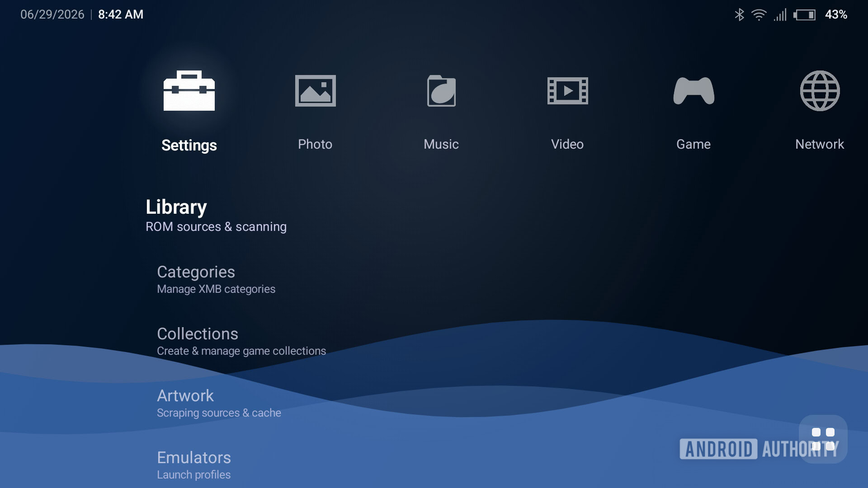Click the 06/29/2026 date
The height and width of the screenshot is (488, 868).
(x=52, y=14)
